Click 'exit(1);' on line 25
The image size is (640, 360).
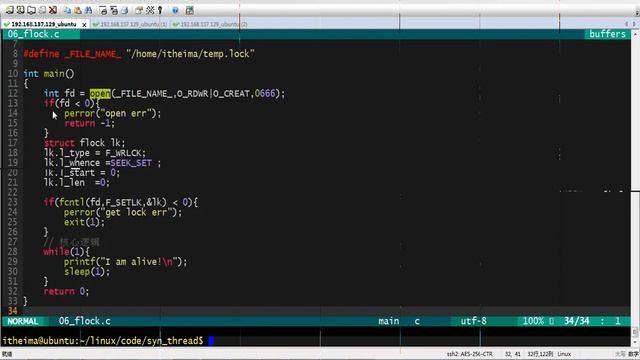(x=84, y=222)
